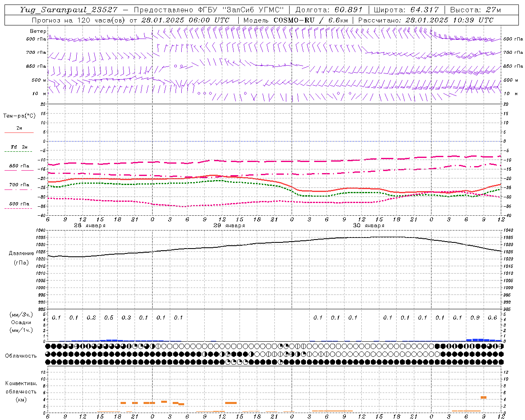525x420 pixels.
Task: Click the '850 гПа' temperature legend entry
Action: pos(19,166)
